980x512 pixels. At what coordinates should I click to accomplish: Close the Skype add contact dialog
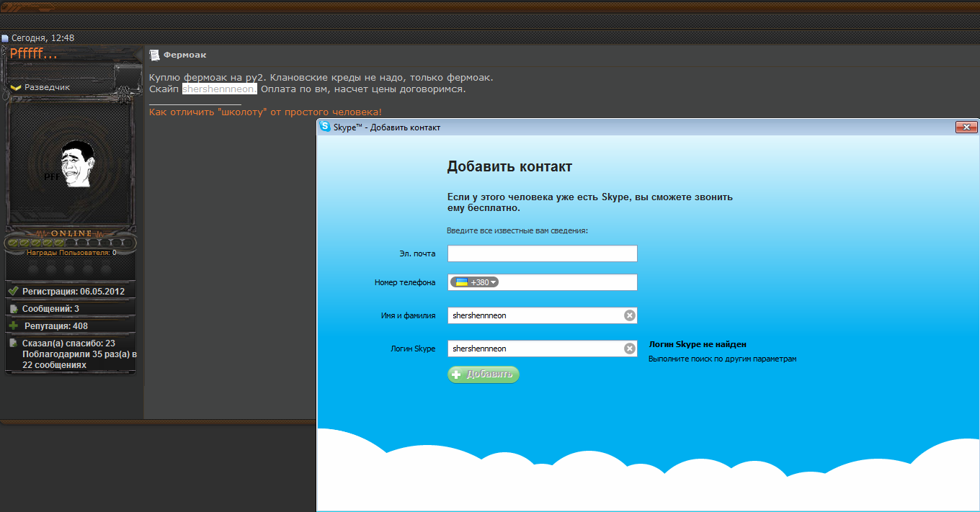(x=966, y=127)
